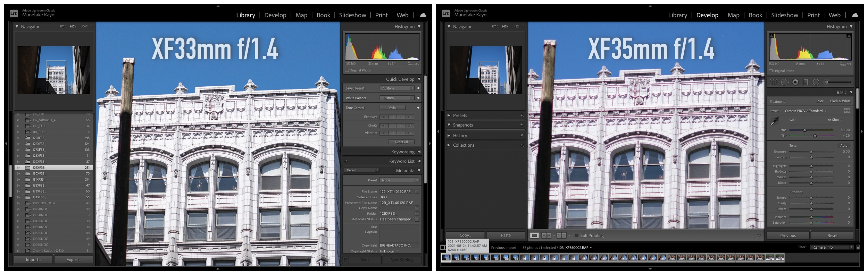Select the Graduated Filter tool
This screenshot has width=868, height=275.
tap(806, 82)
